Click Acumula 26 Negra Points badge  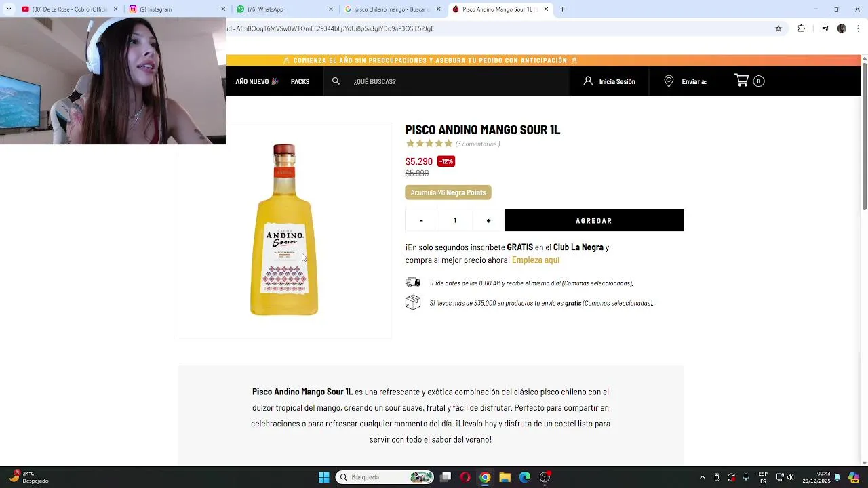click(448, 192)
